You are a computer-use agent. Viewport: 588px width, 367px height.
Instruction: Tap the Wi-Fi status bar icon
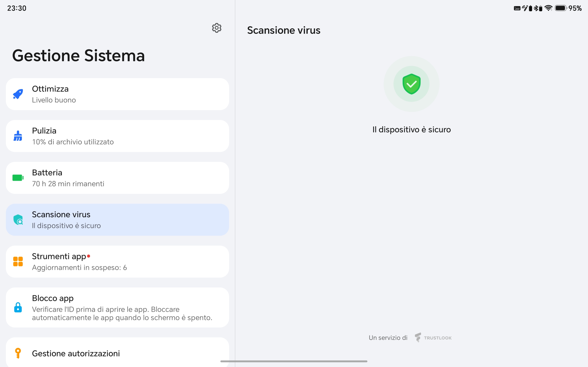[x=548, y=8]
